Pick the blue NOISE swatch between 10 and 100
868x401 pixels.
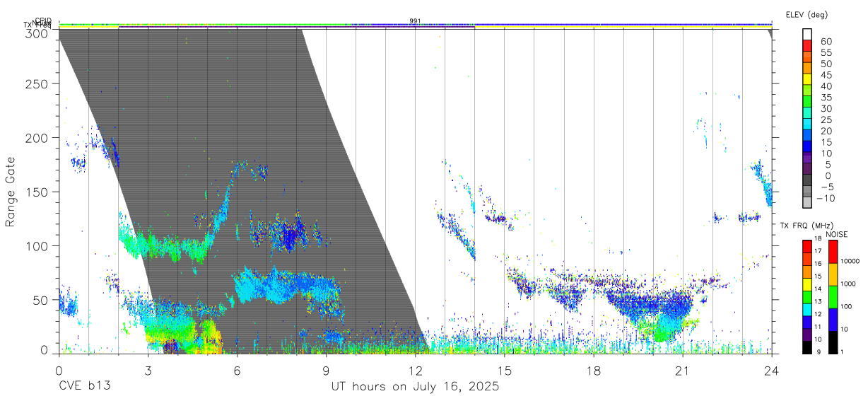[833, 318]
